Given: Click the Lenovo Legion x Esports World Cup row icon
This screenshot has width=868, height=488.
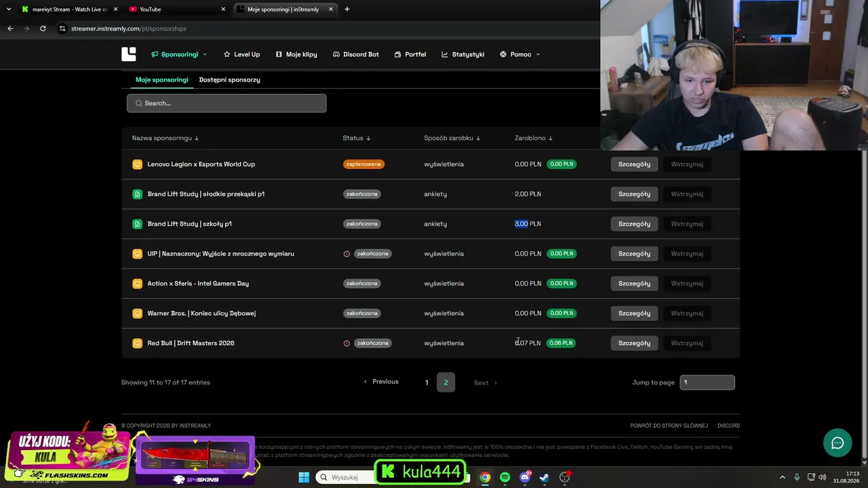Looking at the screenshot, I should pos(137,164).
